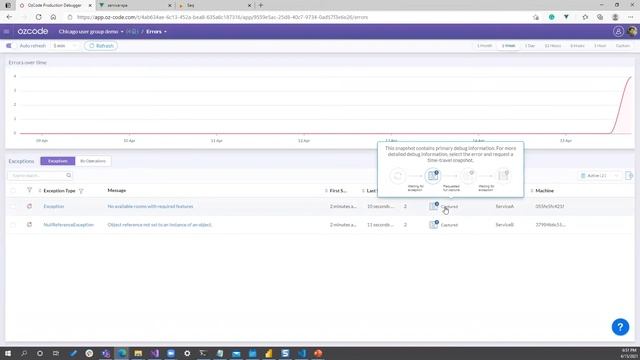Open the Exception Type column filter funnel
640x360 pixels.
coord(81,191)
